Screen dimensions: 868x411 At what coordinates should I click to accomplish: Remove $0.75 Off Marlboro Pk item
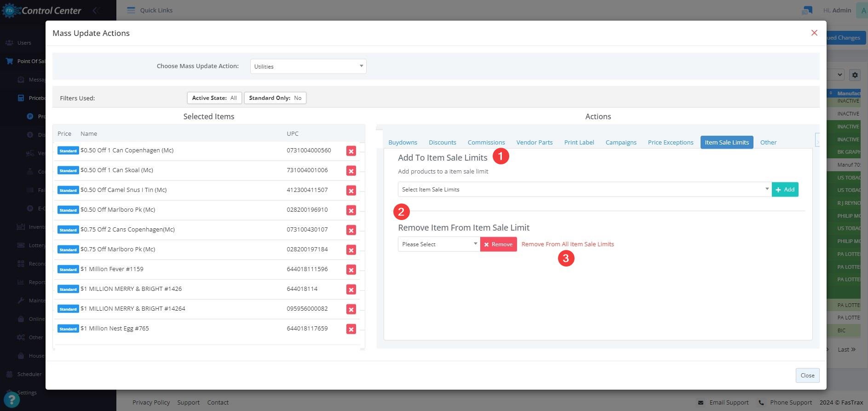click(351, 250)
